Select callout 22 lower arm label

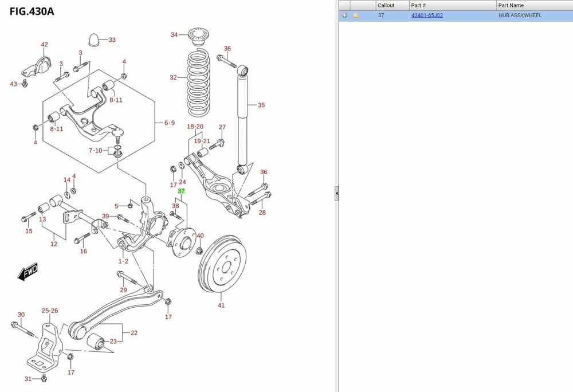(134, 333)
